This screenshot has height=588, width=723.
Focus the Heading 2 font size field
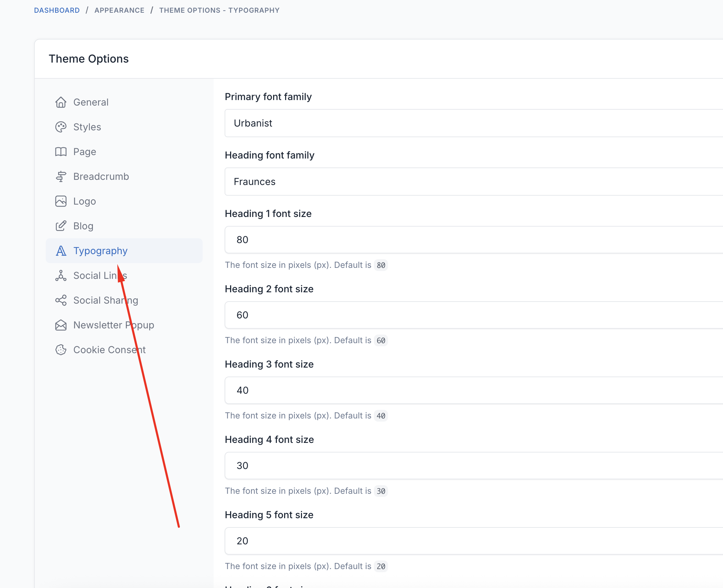click(x=474, y=315)
